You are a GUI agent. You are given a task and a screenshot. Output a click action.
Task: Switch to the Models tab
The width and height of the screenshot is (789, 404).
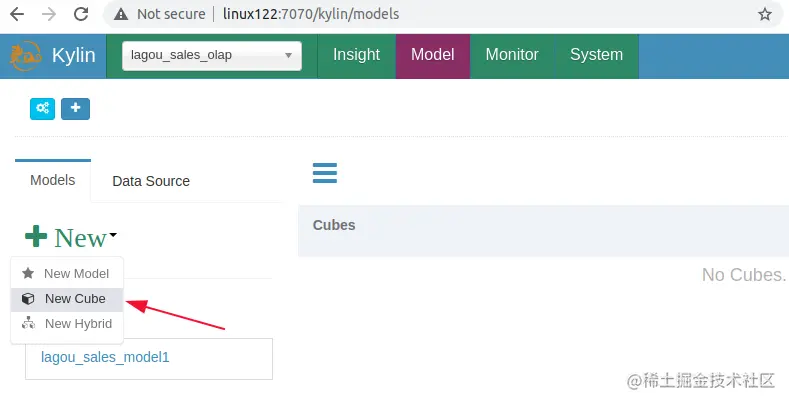coord(53,180)
